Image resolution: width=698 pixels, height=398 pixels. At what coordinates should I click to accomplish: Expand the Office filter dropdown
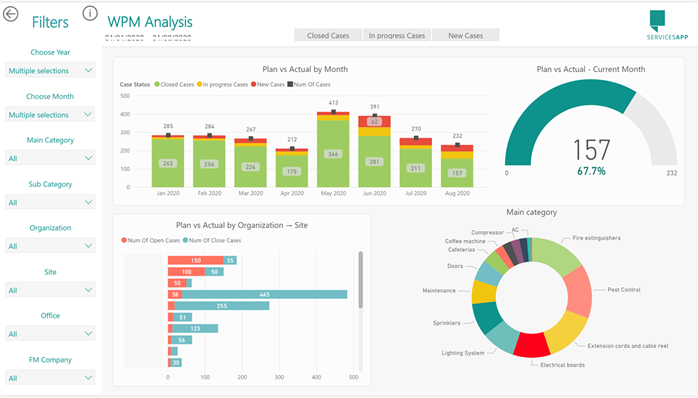tap(50, 333)
